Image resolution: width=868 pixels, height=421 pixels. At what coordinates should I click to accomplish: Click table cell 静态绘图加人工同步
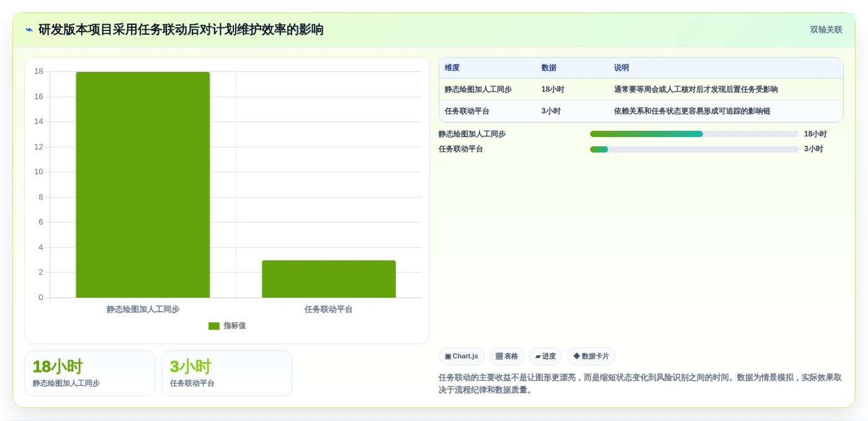478,89
